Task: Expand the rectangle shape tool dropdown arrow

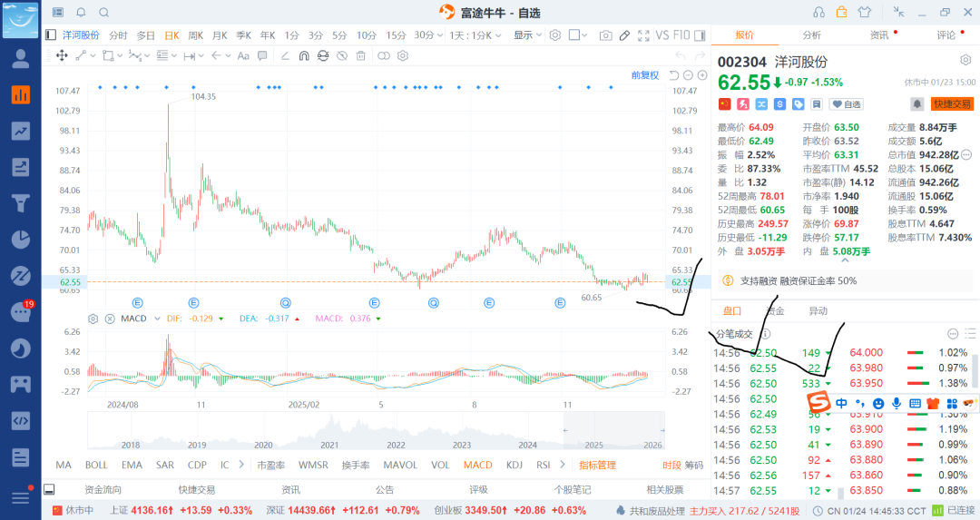Action: (x=121, y=55)
